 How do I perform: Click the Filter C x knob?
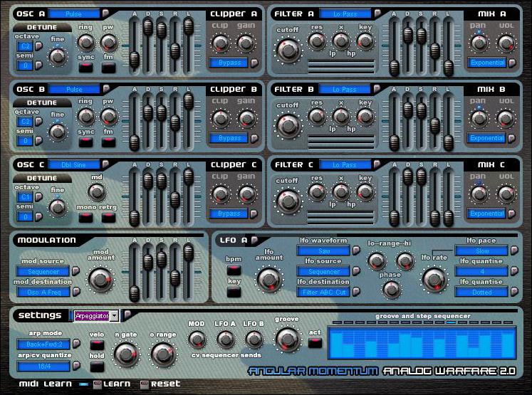(341, 192)
